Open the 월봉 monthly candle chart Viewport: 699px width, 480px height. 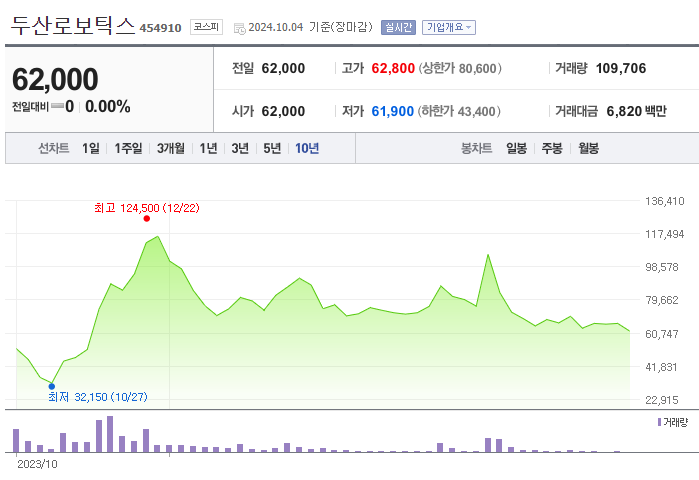pyautogui.click(x=588, y=148)
